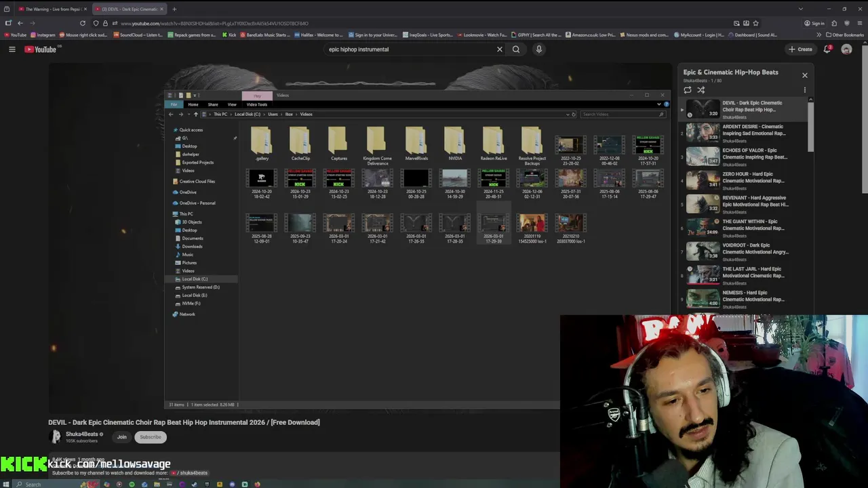This screenshot has height=488, width=868.
Task: Select Downloads under This PC
Action: pos(192,246)
